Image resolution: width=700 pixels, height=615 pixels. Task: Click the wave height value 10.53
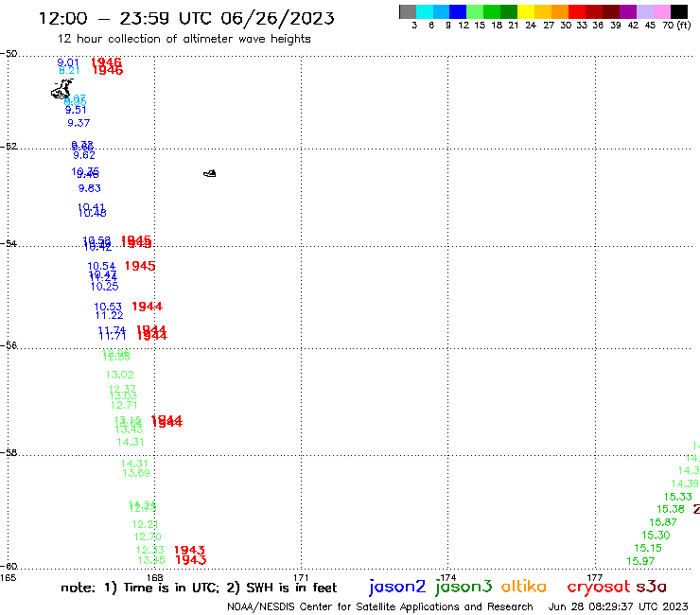click(108, 307)
